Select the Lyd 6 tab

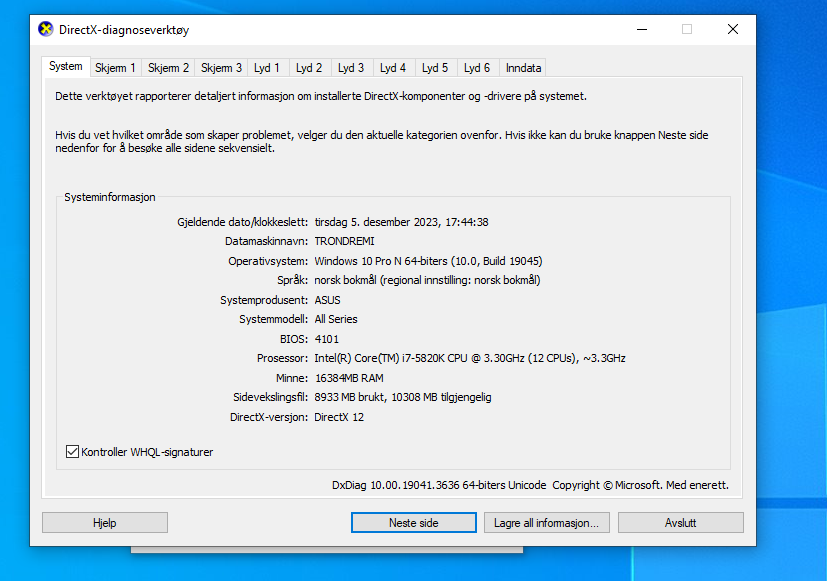pyautogui.click(x=477, y=68)
